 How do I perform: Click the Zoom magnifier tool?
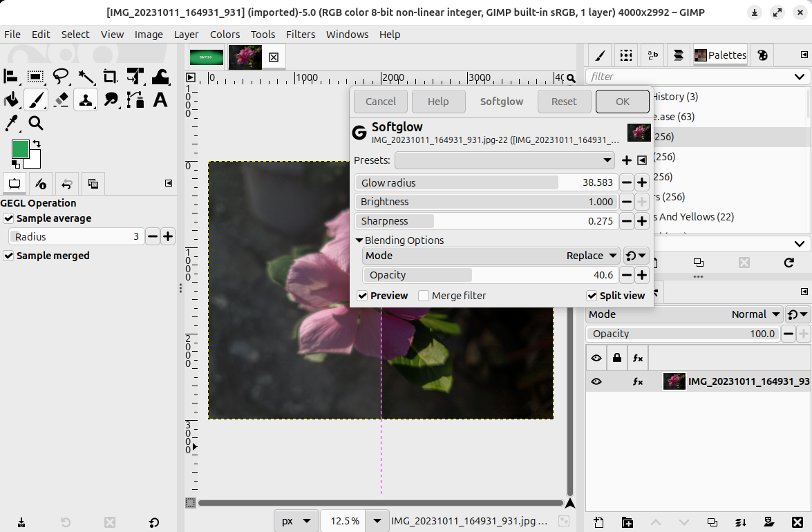point(36,123)
